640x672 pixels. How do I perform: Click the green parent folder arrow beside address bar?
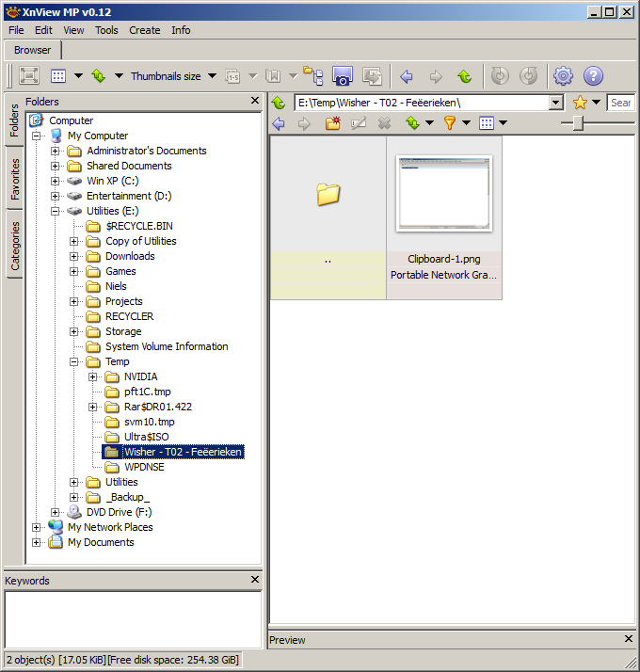pos(279,103)
